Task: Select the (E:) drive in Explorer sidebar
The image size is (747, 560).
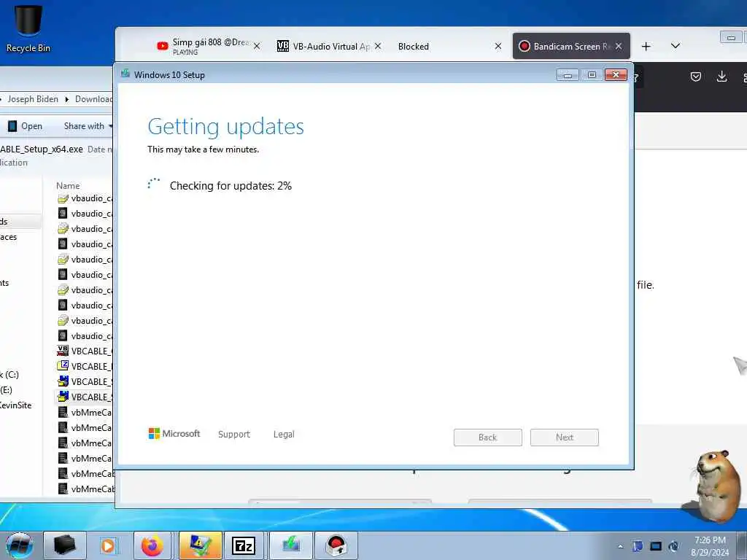Action: 6,390
